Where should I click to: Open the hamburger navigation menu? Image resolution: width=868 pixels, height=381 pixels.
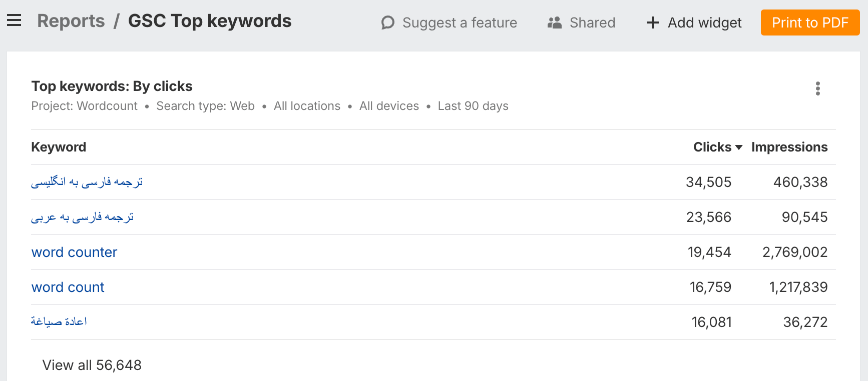coord(14,20)
